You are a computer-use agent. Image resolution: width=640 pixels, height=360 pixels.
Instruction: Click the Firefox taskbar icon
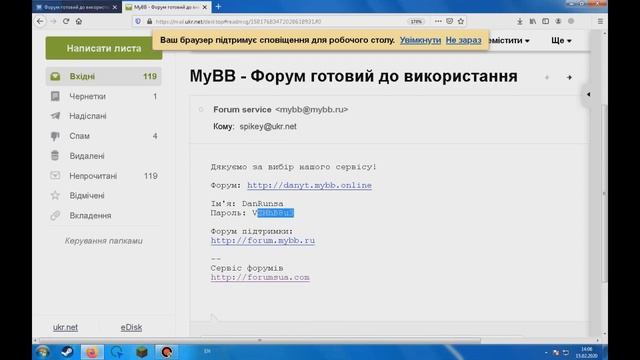pyautogui.click(x=92, y=352)
